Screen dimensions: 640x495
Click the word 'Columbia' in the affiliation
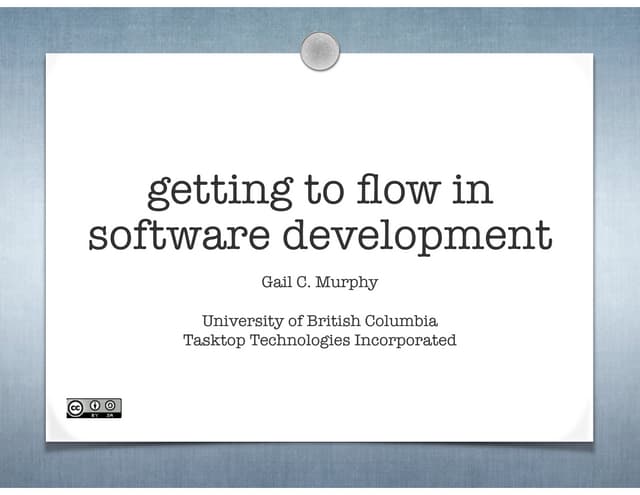pyautogui.click(x=402, y=321)
